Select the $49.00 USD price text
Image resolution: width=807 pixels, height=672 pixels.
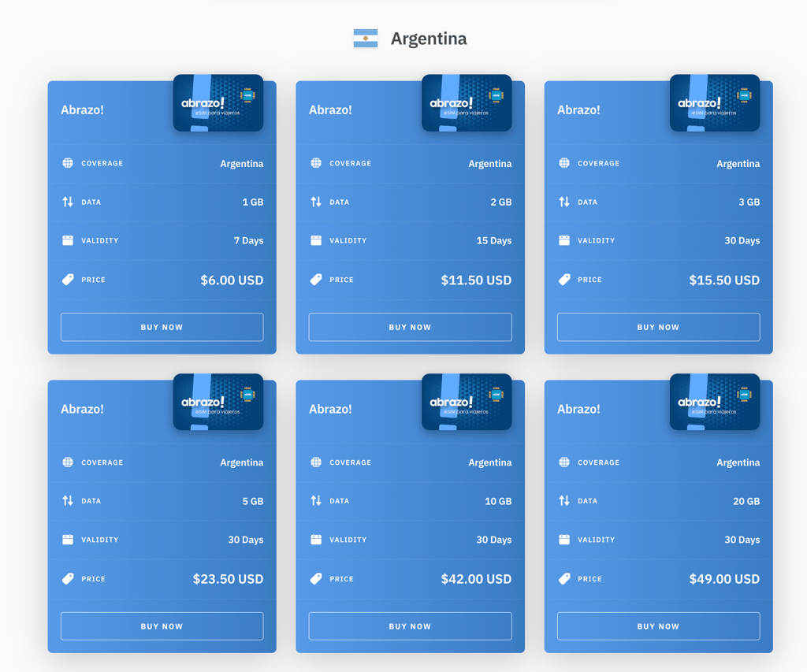coord(725,579)
